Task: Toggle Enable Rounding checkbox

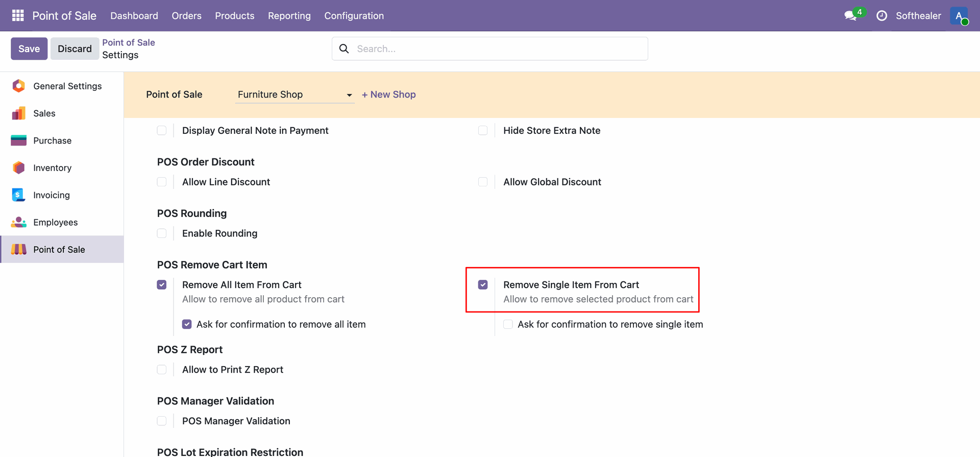Action: click(x=162, y=233)
